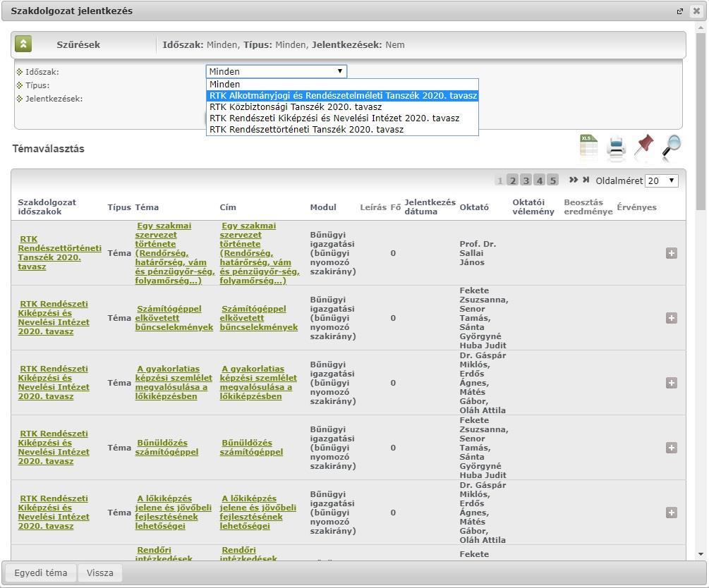Viewport: 709px width, 588px height.
Task: Open Bűnüldözés számítógéppel link in Téma column
Action: (x=166, y=448)
